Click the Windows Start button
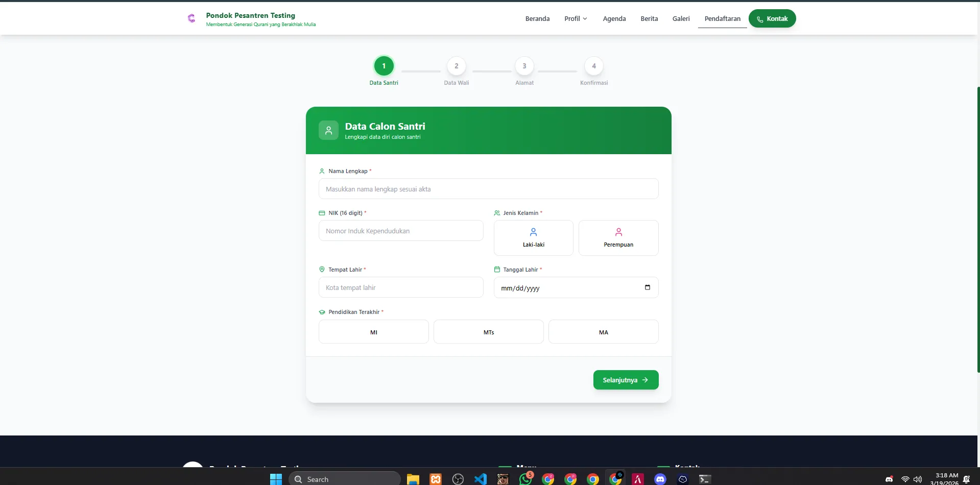 276,479
